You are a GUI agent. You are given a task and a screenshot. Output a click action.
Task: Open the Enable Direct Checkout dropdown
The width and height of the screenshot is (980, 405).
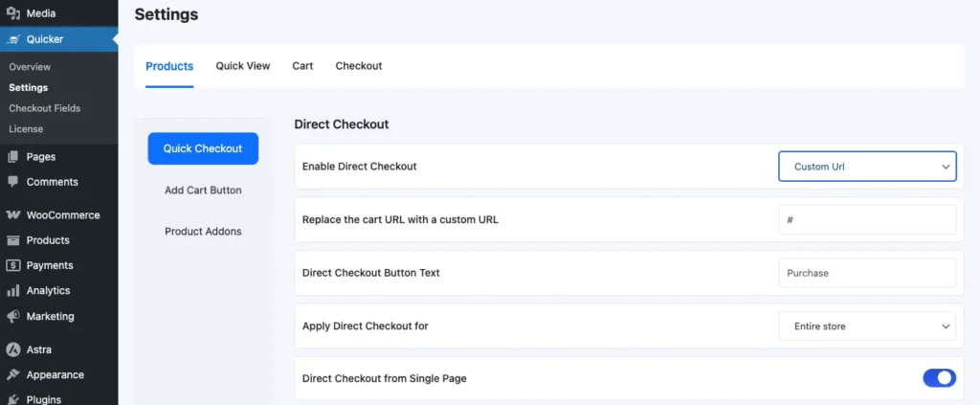(867, 167)
